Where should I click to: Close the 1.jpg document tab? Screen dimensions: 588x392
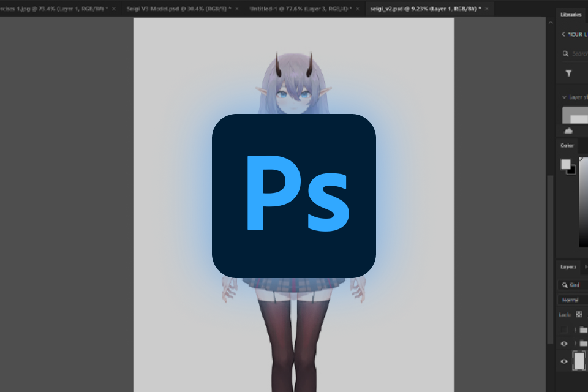(x=114, y=9)
